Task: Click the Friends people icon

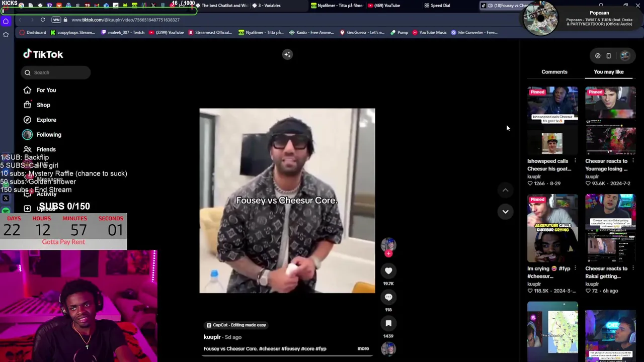Action: coord(27,149)
